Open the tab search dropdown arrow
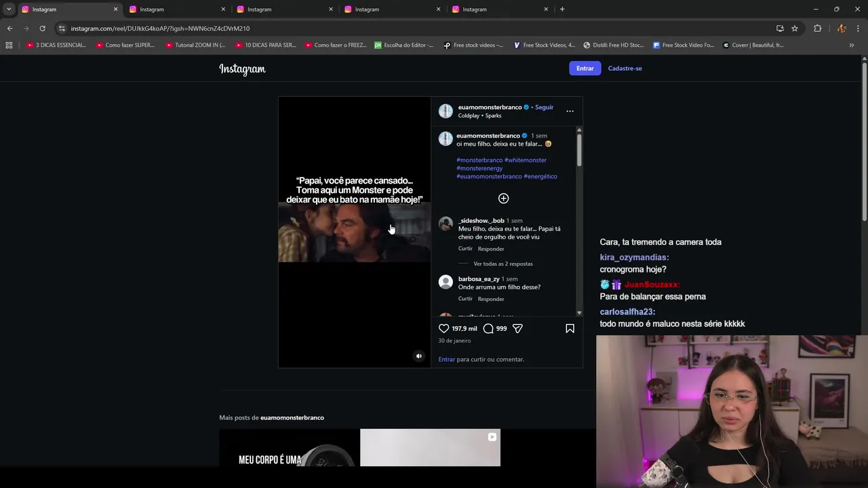This screenshot has width=868, height=488. coord(9,9)
